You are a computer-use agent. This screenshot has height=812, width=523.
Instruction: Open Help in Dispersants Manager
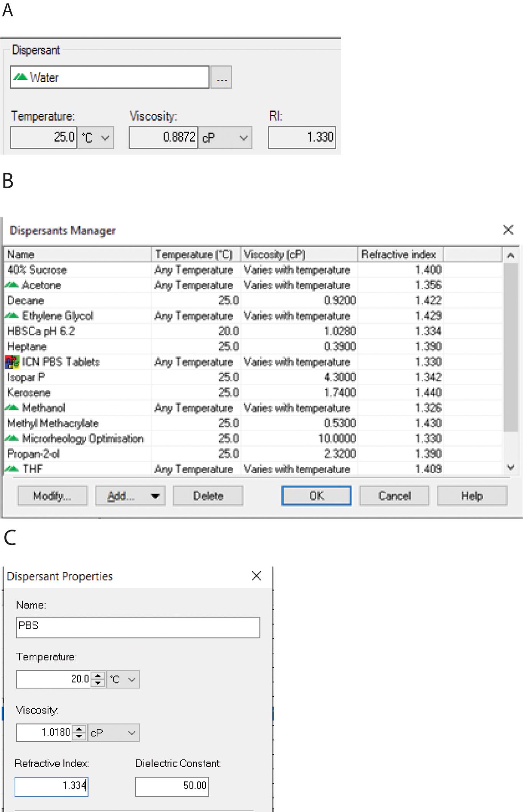click(x=472, y=496)
